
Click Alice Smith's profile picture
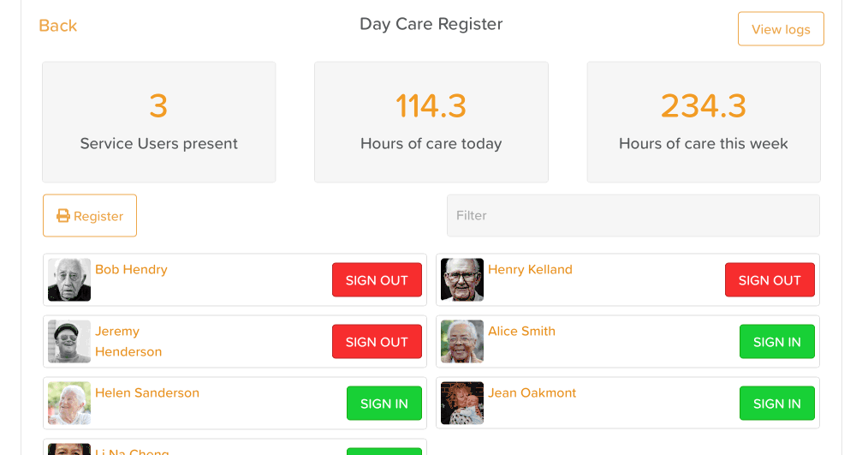click(462, 342)
